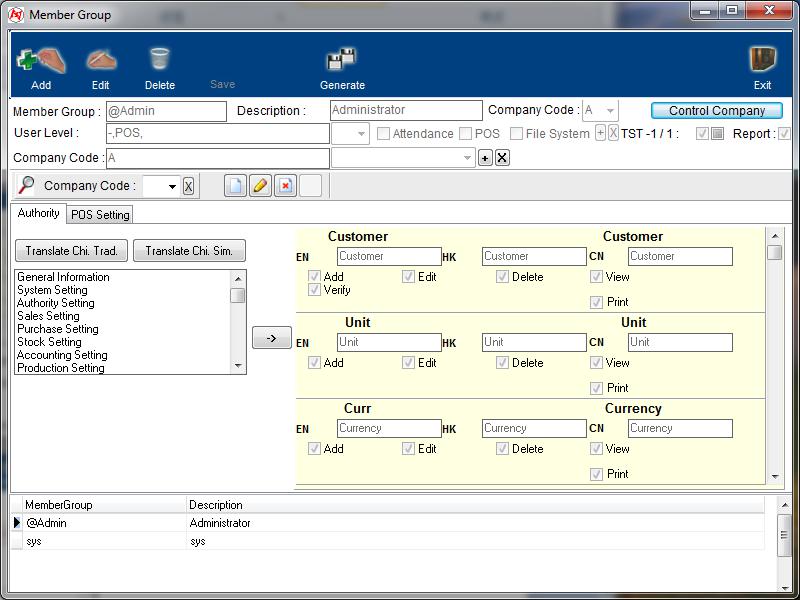
Task: Open the top Company Code dropdown showing A
Action: point(610,111)
